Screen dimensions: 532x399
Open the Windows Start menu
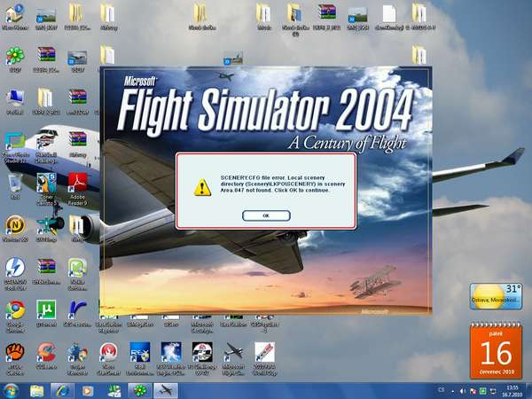point(11,391)
